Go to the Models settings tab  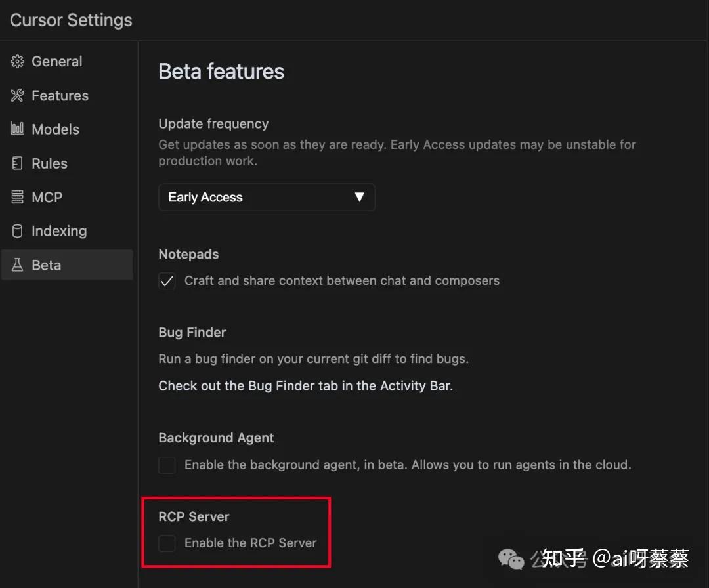(x=55, y=129)
